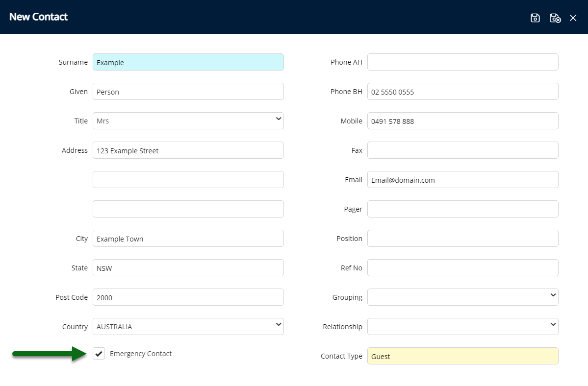The height and width of the screenshot is (386, 588).
Task: Select the City input field
Action: click(x=188, y=239)
